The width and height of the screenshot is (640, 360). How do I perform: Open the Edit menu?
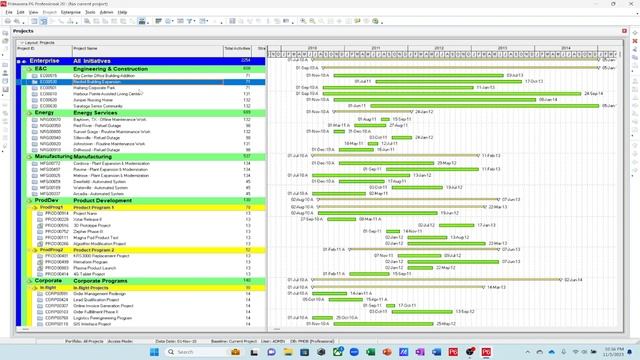point(20,12)
